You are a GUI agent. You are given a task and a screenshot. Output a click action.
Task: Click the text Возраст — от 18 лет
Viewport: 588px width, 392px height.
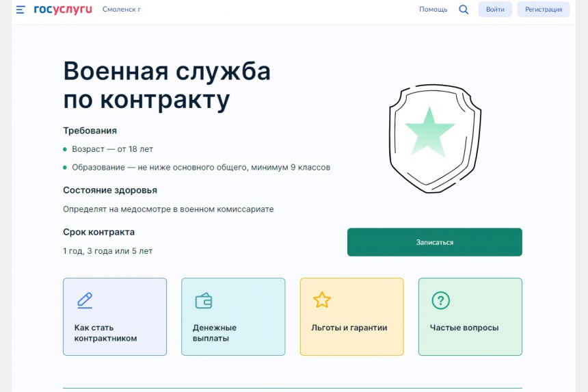(x=113, y=149)
